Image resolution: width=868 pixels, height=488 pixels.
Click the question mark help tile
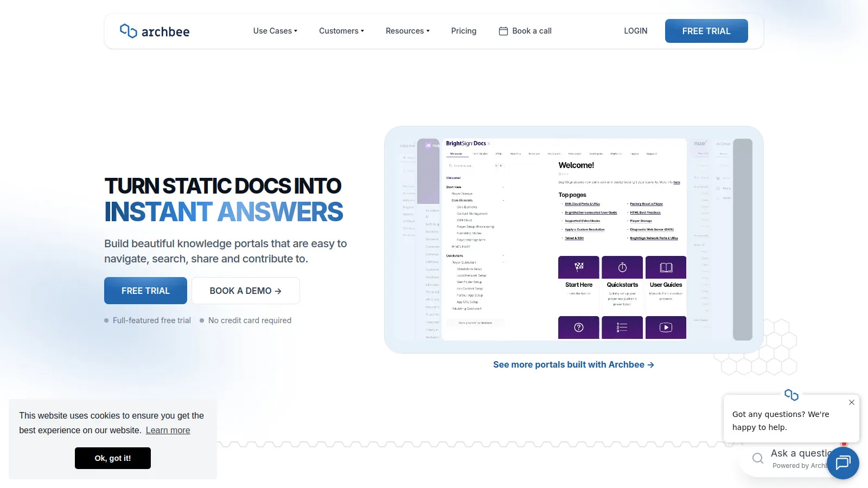(578, 328)
